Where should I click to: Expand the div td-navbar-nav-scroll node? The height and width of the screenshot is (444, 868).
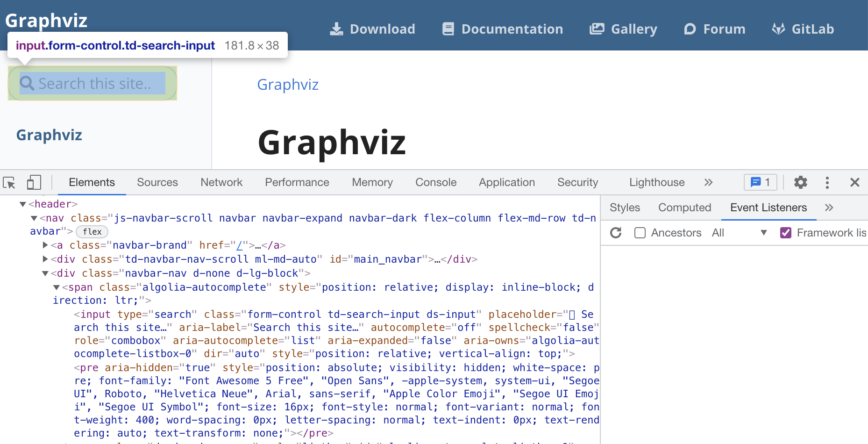click(45, 259)
